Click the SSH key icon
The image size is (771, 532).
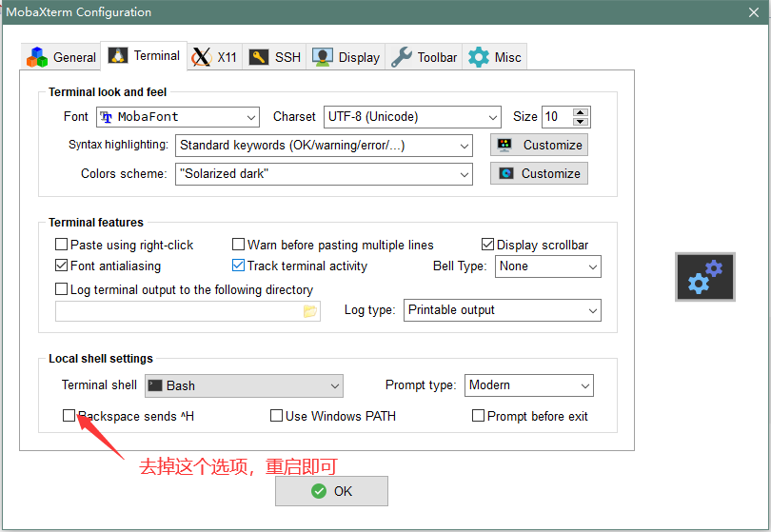pos(259,57)
